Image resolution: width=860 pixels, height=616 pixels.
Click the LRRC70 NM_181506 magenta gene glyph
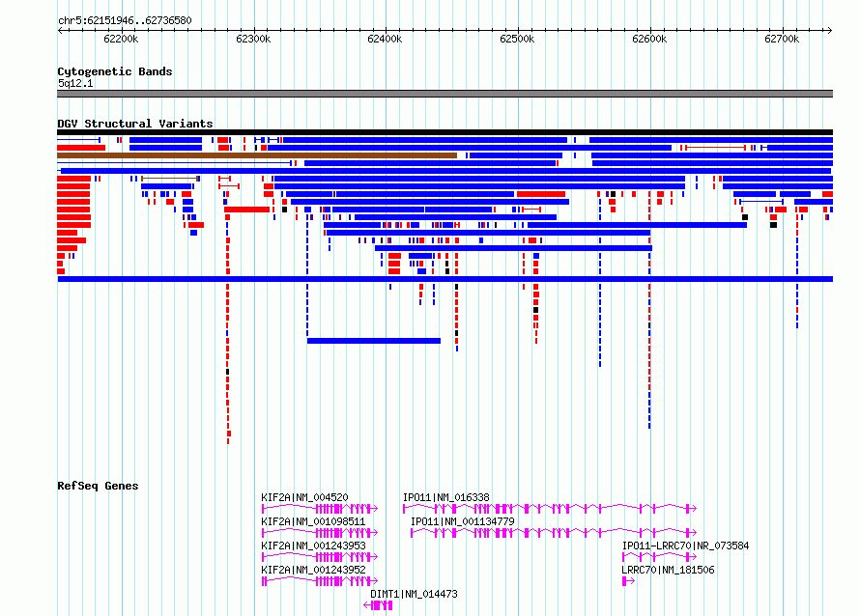pyautogui.click(x=628, y=581)
